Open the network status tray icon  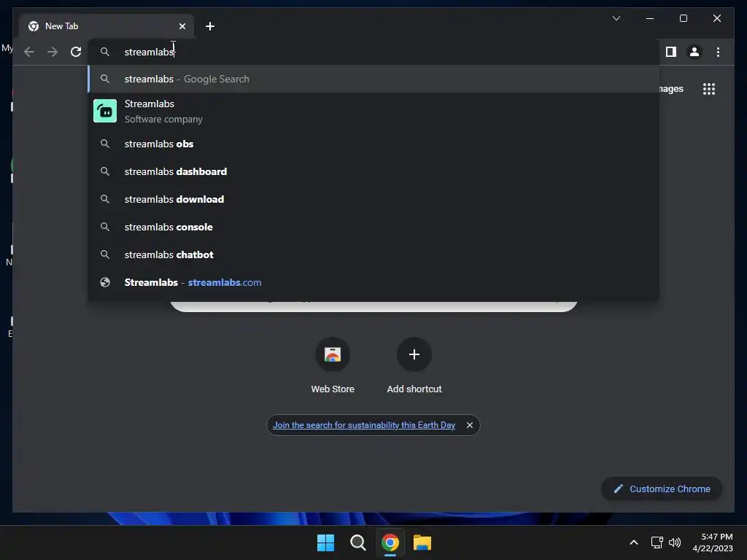point(657,542)
